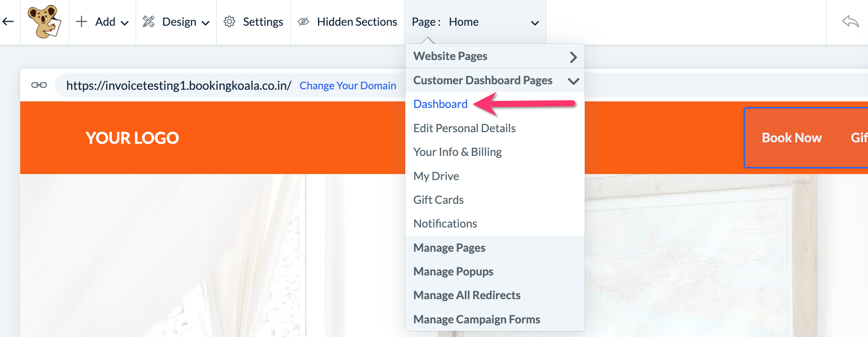Click the BookingKoala koala logo
868x337 pixels.
[44, 22]
